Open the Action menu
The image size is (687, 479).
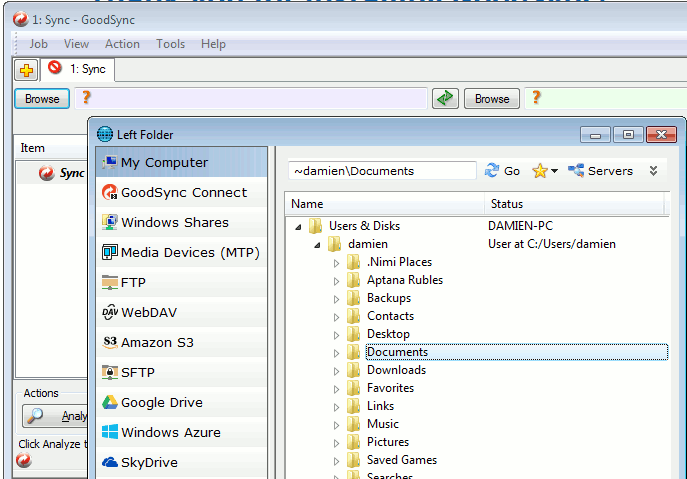pos(122,44)
